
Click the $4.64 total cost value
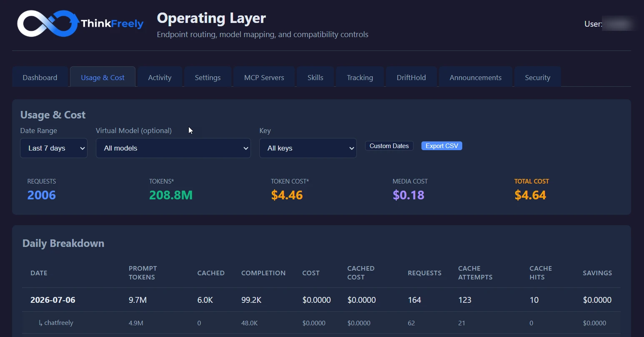530,195
